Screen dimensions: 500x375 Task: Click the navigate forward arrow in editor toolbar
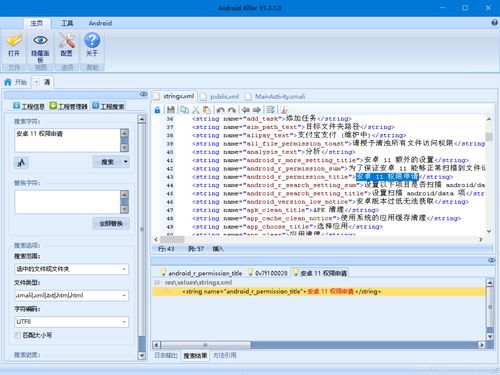click(x=257, y=110)
